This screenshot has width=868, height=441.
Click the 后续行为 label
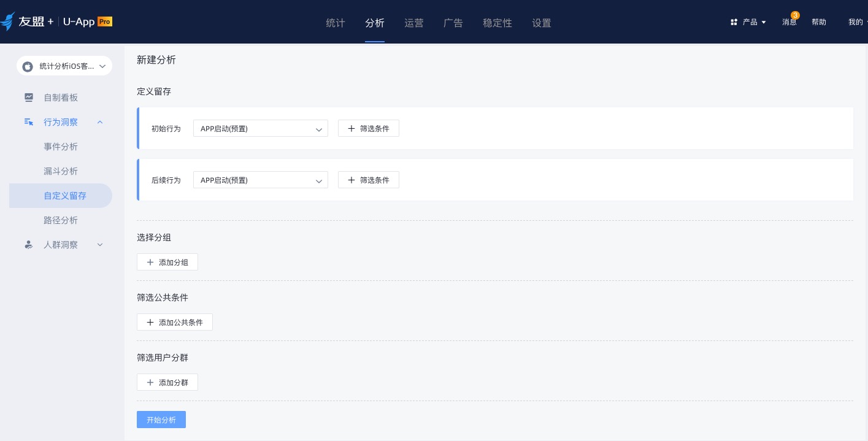point(166,180)
